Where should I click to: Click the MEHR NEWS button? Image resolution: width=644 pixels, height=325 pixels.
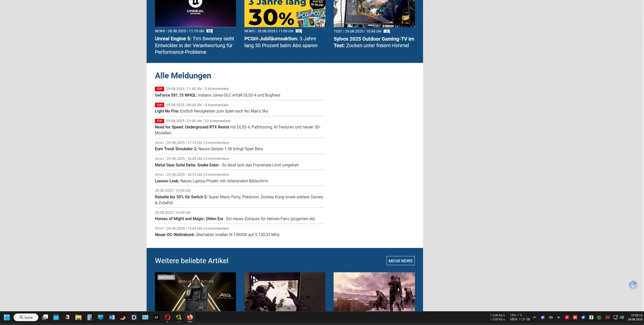pos(400,261)
